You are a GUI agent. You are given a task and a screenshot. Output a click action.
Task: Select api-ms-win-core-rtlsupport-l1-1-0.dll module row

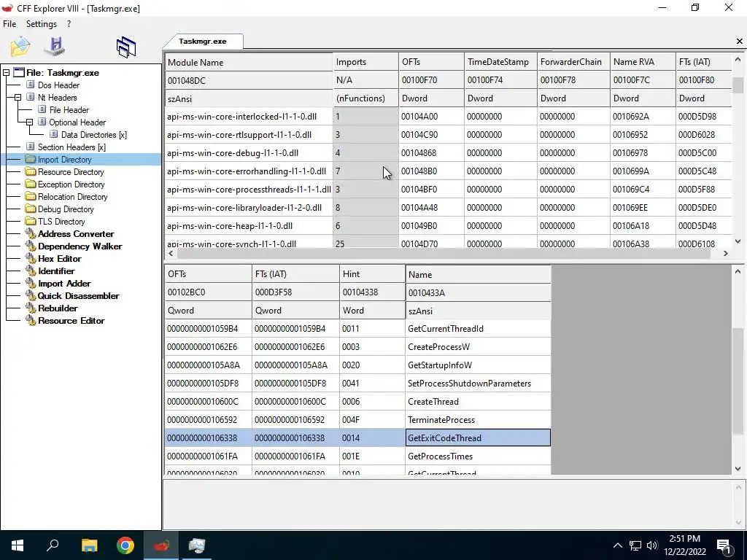coord(448,134)
